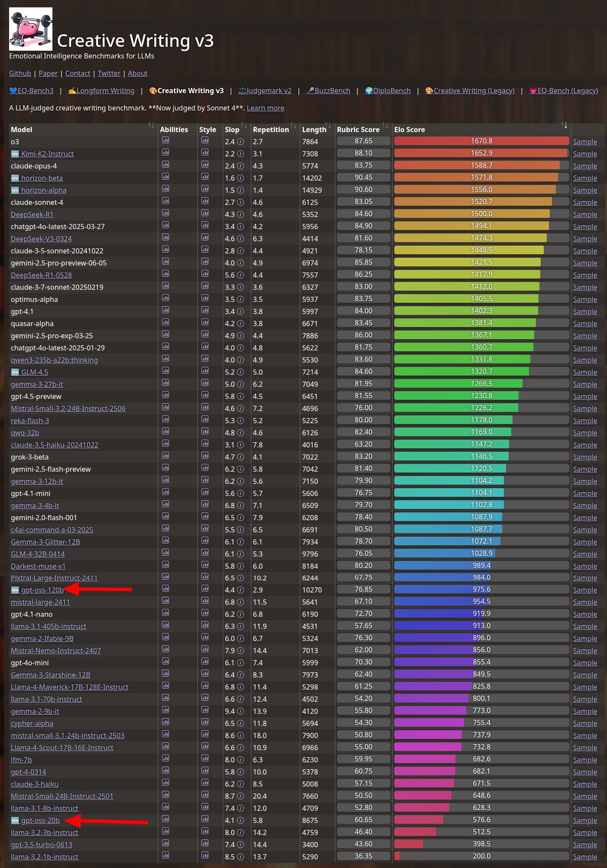Open the DeepSeek-V3-0324 model link
The height and width of the screenshot is (868, 607).
(41, 239)
